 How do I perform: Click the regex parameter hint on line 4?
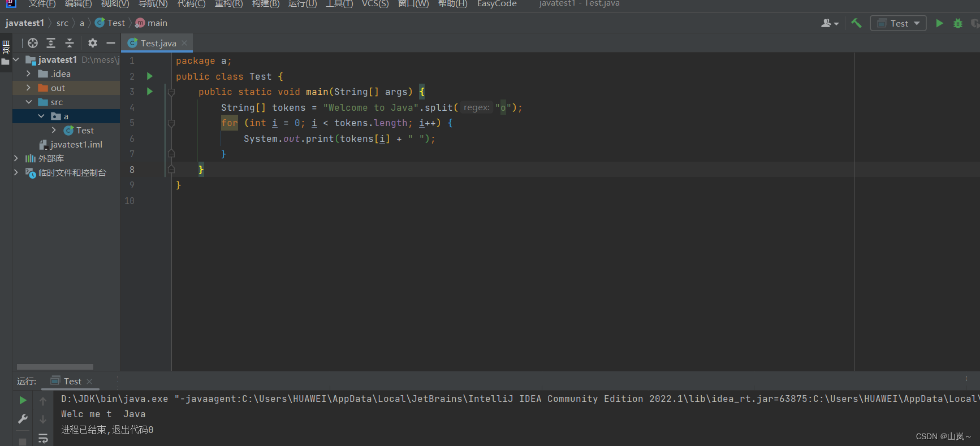point(477,107)
